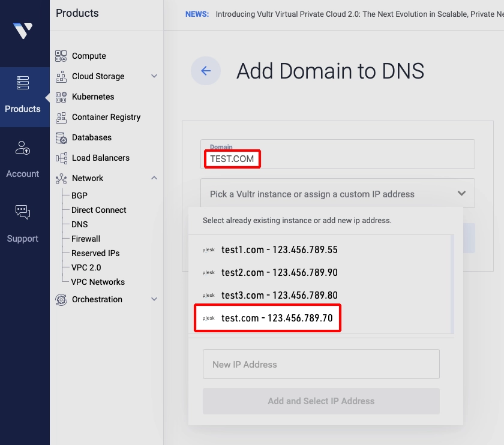This screenshot has height=445, width=504.
Task: Open Direct Connect under Network
Action: (98, 210)
